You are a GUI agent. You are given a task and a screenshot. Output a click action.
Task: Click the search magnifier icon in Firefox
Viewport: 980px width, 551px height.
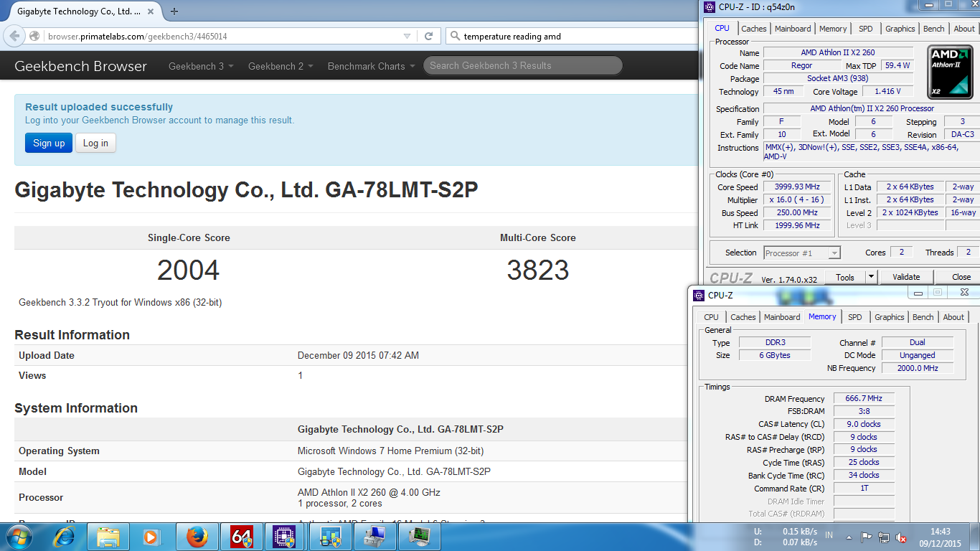(455, 36)
